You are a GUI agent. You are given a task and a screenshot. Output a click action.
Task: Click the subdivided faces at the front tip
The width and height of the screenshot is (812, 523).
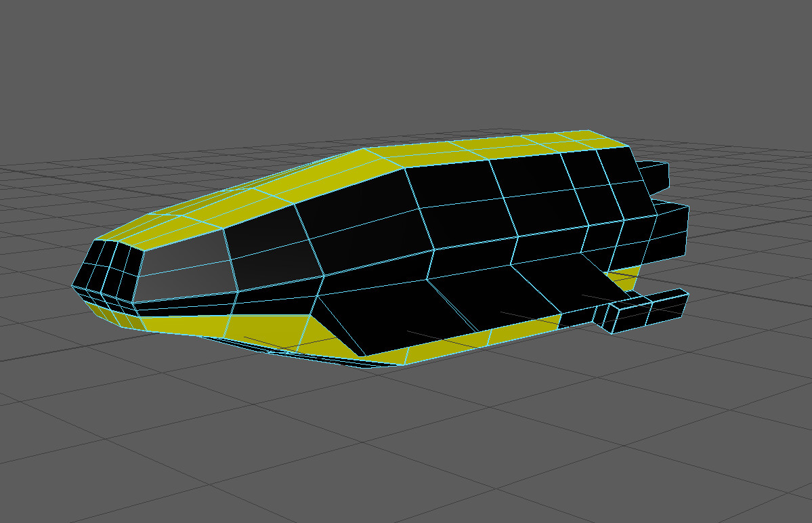point(102,268)
